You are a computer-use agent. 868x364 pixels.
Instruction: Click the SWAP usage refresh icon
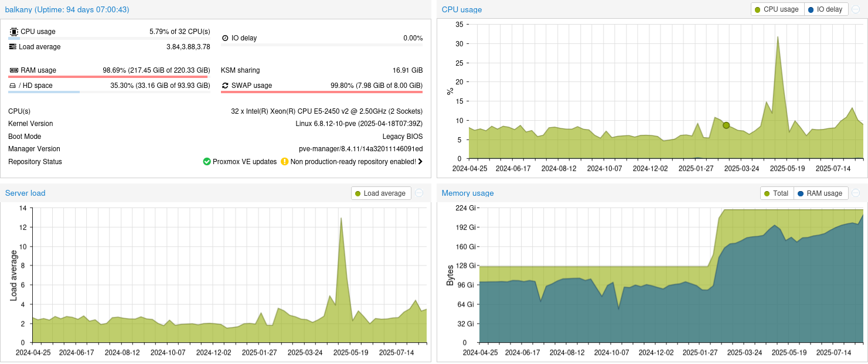click(x=225, y=86)
